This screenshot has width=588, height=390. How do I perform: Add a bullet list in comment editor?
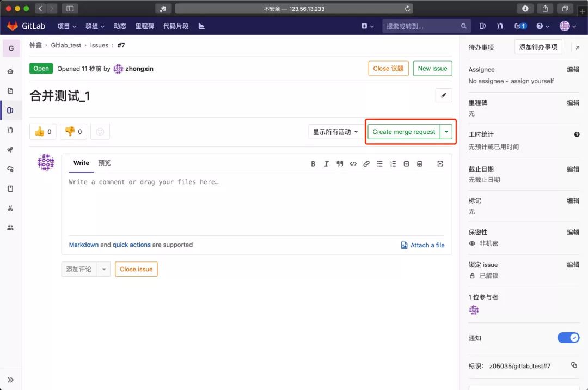point(380,164)
